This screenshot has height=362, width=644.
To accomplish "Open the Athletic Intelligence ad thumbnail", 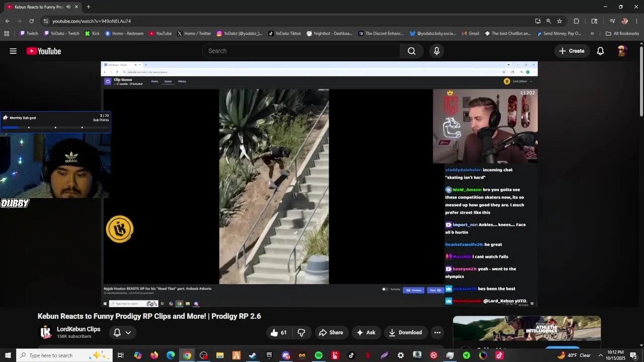I will coord(527,329).
